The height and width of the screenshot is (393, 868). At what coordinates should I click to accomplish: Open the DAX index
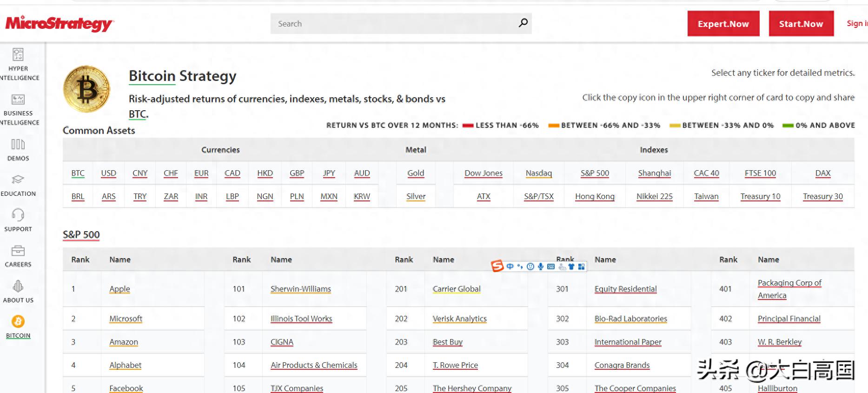click(x=823, y=173)
